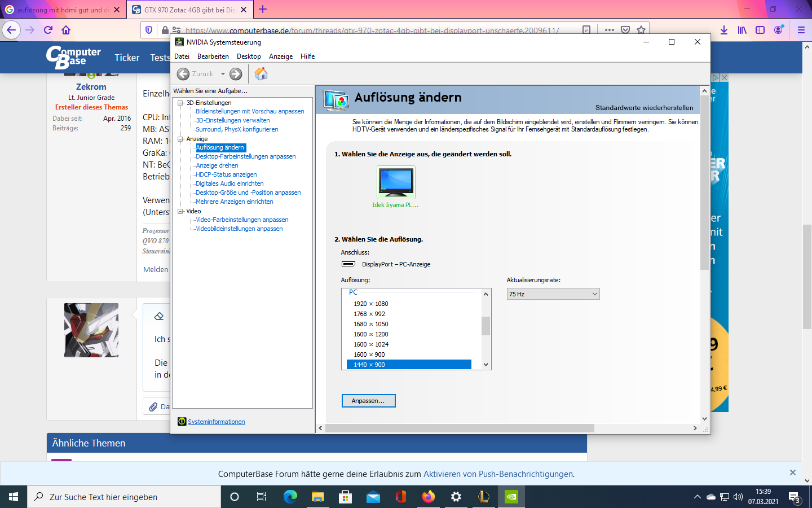Dismiss the push notification banner
The image size is (812, 508).
(792, 472)
